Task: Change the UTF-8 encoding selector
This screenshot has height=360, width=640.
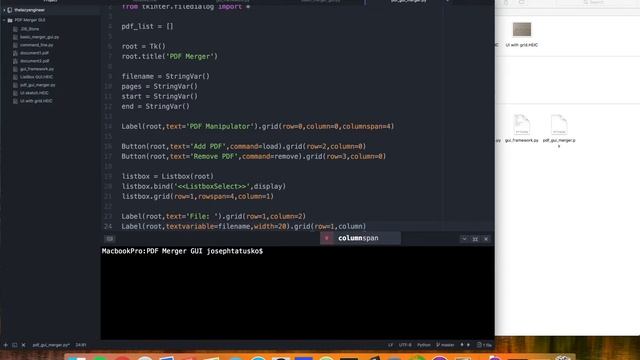Action: [405, 345]
